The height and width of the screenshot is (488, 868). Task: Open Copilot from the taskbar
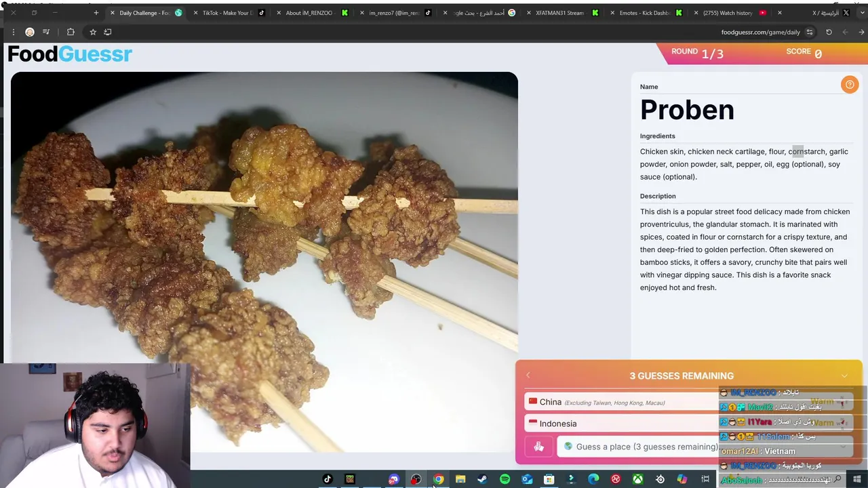(x=682, y=479)
